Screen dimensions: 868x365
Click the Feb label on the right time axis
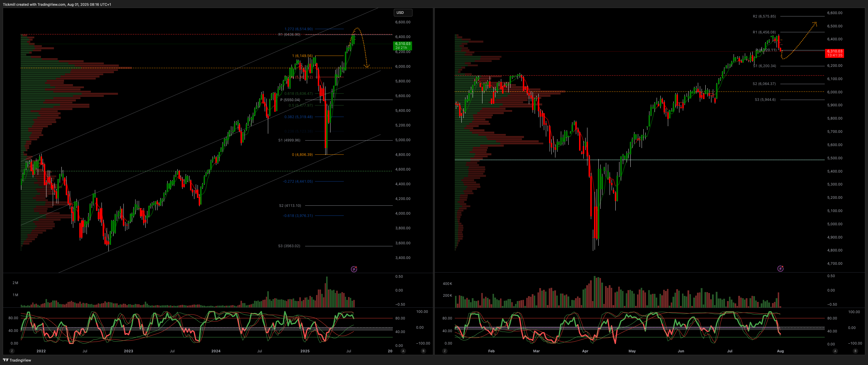491,351
